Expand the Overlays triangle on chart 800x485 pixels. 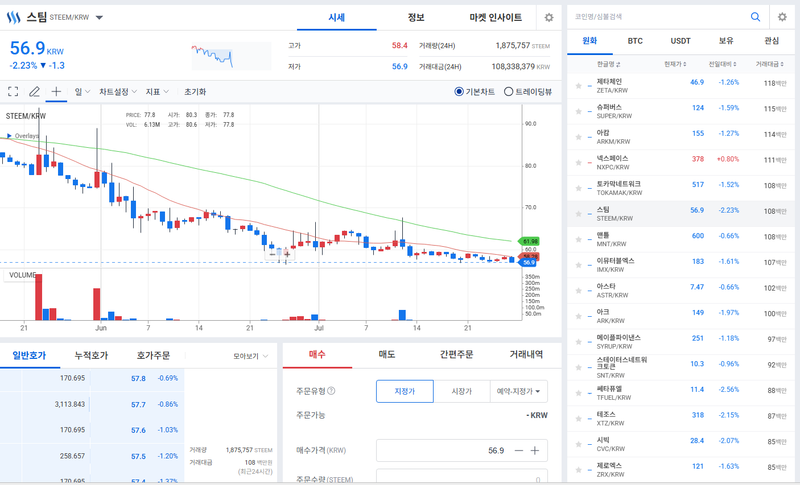(x=9, y=136)
